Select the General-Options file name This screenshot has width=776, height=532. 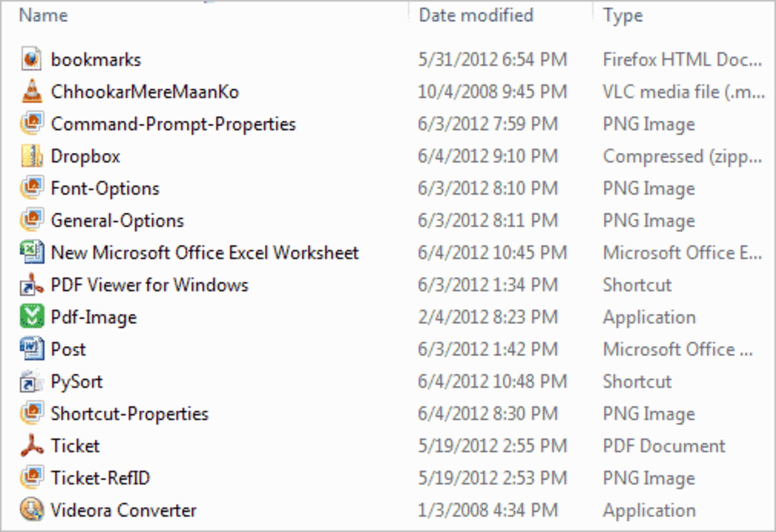click(117, 221)
